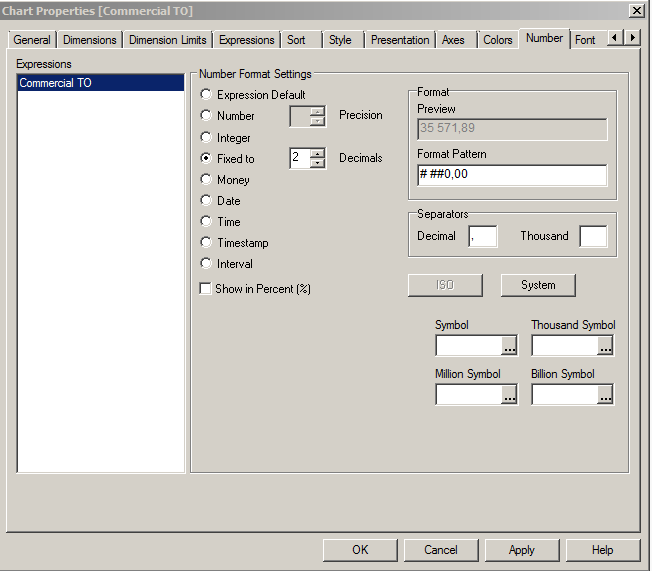The width and height of the screenshot is (652, 571).
Task: Open the Million Symbol ellipsis button
Action: (x=509, y=395)
